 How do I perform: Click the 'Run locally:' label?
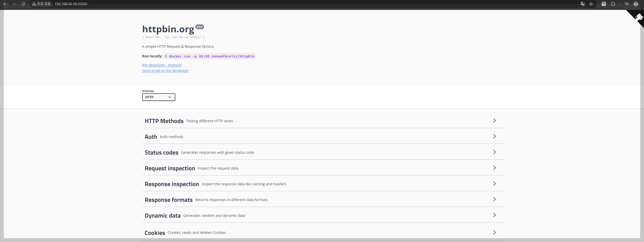coord(152,56)
